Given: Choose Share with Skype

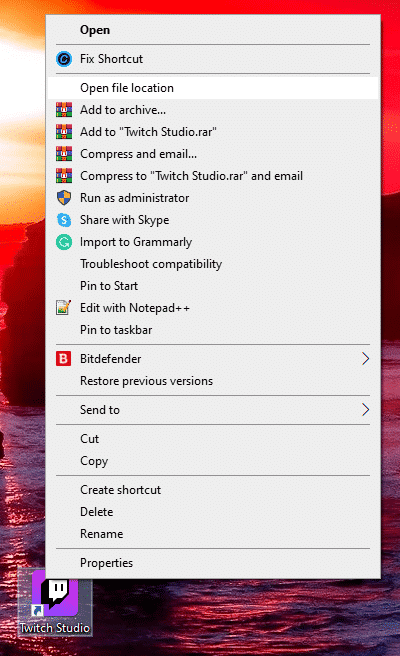Looking at the screenshot, I should (x=213, y=220).
